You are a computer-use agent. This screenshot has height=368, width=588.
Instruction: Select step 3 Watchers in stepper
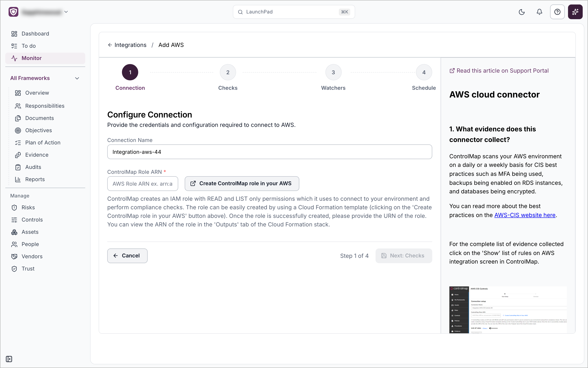333,72
